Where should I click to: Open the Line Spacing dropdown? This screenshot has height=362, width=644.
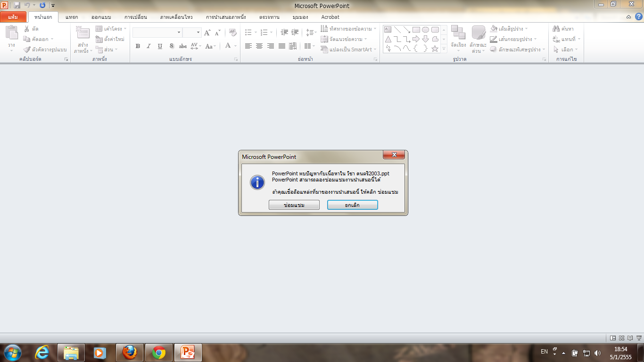[311, 33]
